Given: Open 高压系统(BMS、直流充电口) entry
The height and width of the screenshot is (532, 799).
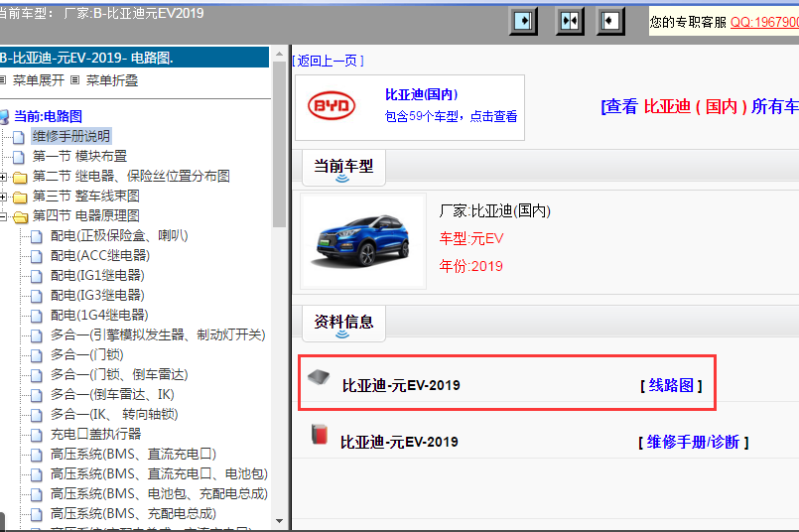Looking at the screenshot, I should (134, 454).
